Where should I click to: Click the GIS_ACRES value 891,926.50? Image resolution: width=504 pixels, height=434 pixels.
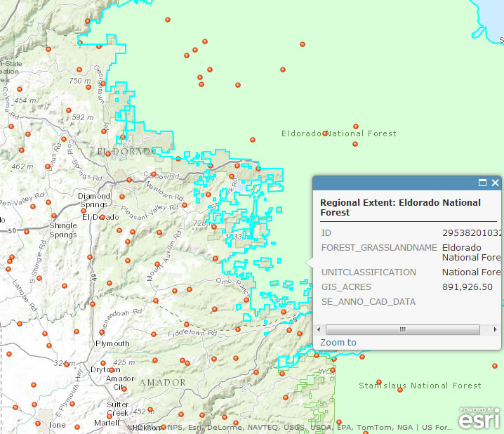467,287
